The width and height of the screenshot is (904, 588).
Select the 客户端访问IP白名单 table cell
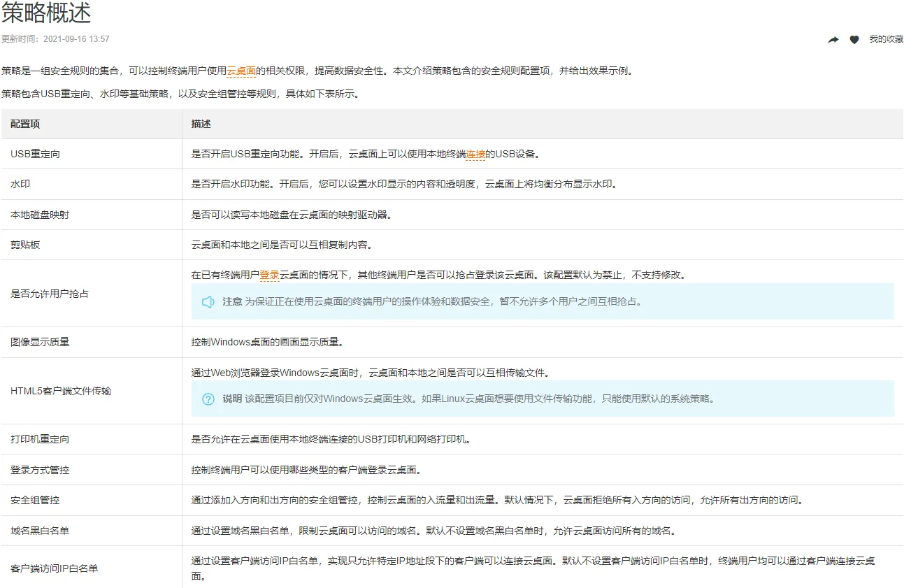click(x=92, y=568)
